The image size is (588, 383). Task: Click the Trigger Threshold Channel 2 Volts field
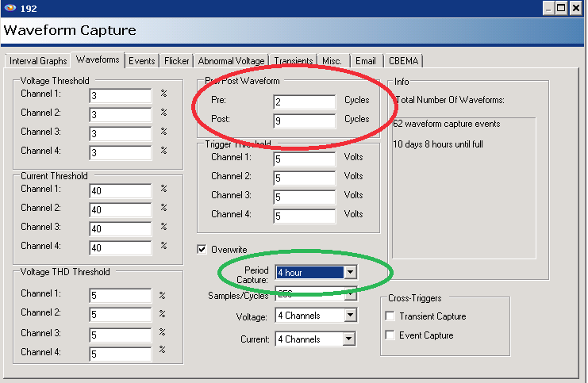tap(305, 178)
